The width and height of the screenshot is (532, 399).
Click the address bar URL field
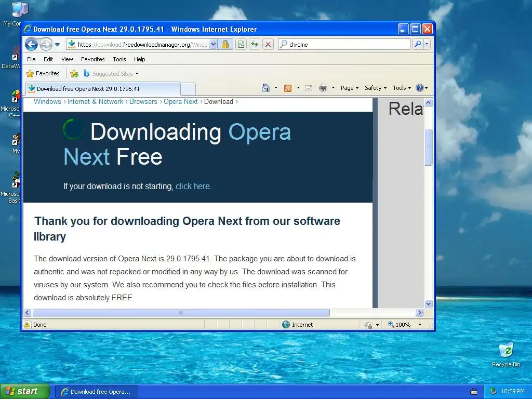tap(138, 45)
